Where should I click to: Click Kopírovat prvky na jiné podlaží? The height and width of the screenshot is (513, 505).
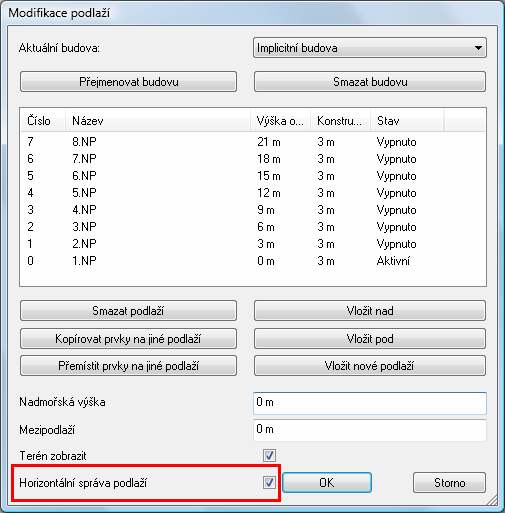(128, 339)
